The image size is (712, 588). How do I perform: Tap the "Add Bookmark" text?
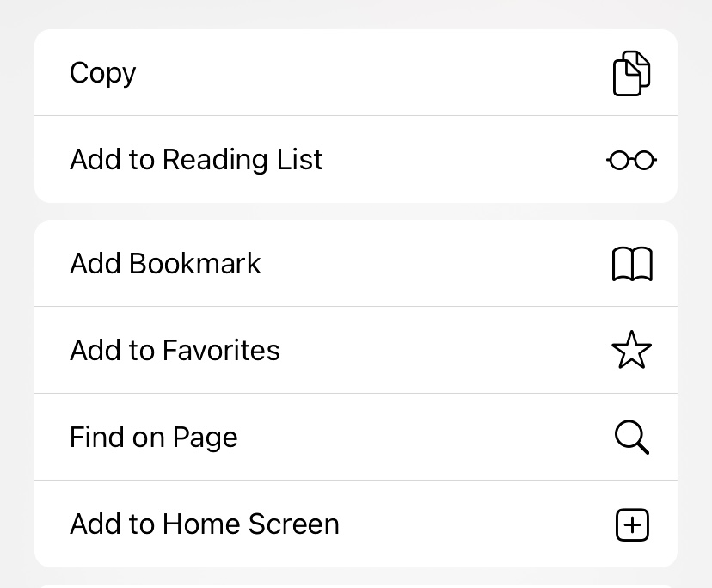tap(165, 264)
